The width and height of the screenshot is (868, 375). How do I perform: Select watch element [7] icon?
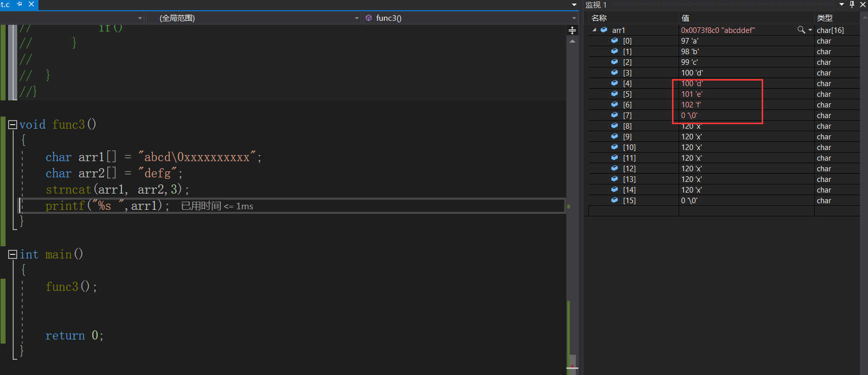614,115
